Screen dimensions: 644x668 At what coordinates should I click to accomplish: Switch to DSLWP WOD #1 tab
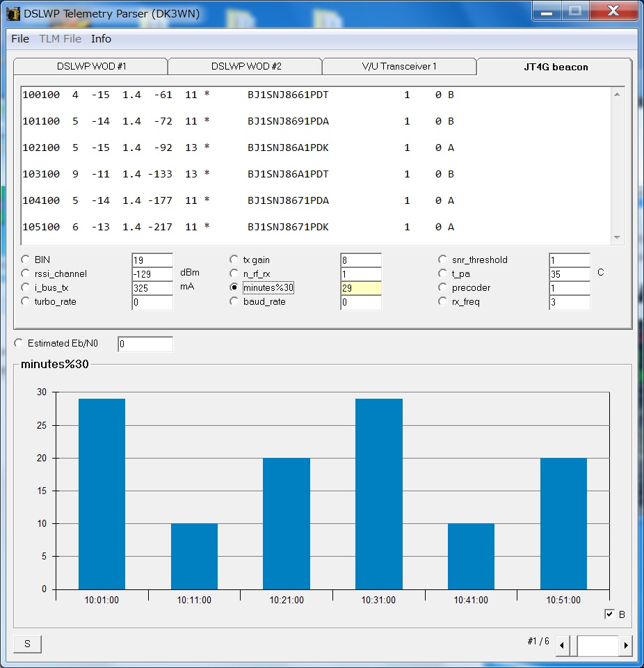91,67
